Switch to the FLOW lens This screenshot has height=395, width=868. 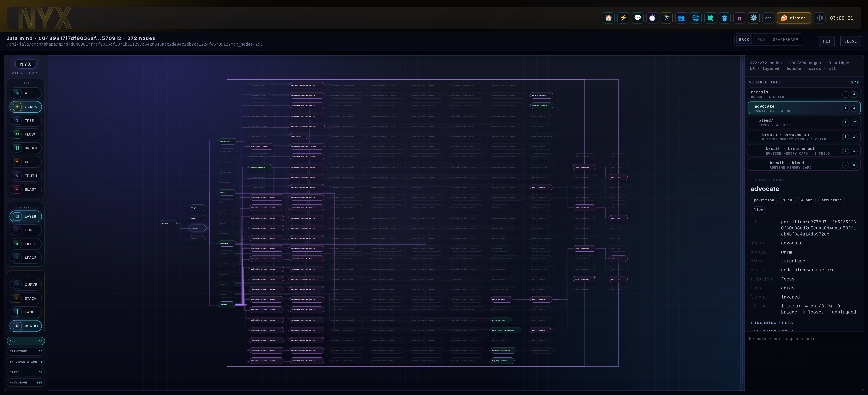pos(26,134)
